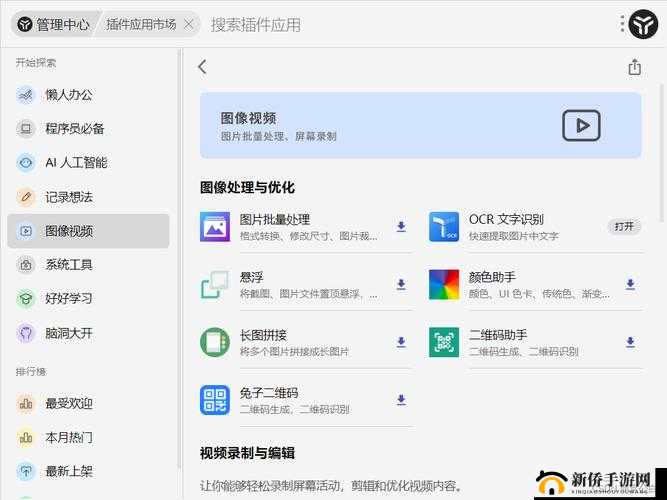
Task: Download the 图片批量处理 plugin
Action: [x=401, y=227]
